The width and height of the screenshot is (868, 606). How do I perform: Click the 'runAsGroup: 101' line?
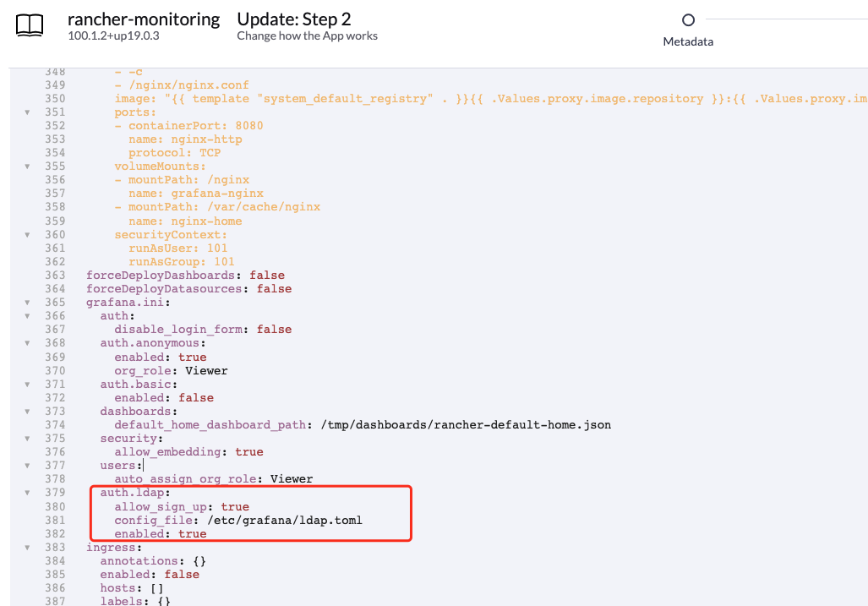182,262
